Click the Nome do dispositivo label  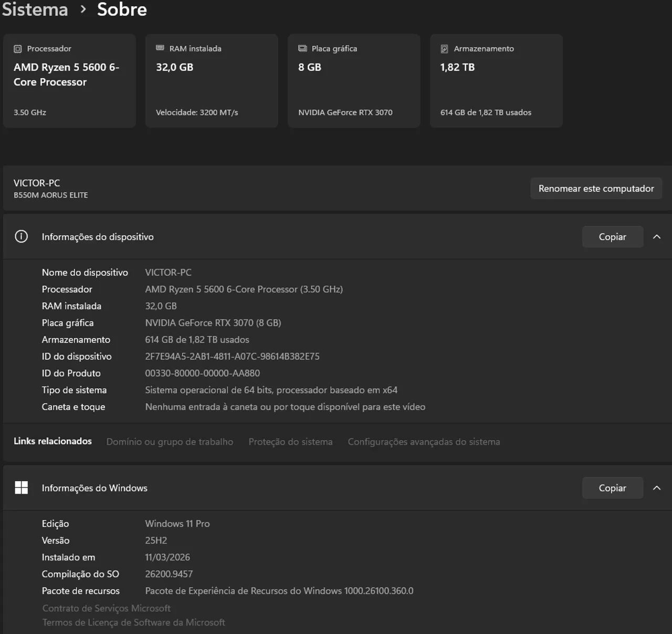coord(85,273)
